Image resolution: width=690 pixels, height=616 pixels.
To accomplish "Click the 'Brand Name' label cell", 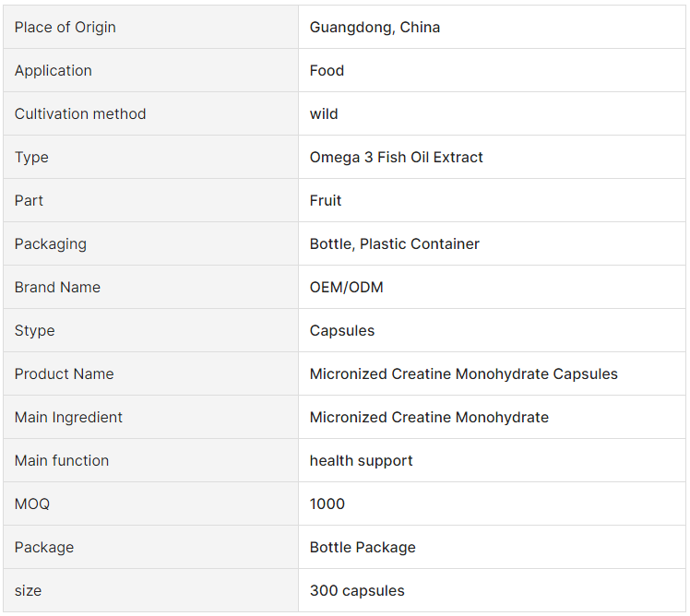I will (150, 287).
